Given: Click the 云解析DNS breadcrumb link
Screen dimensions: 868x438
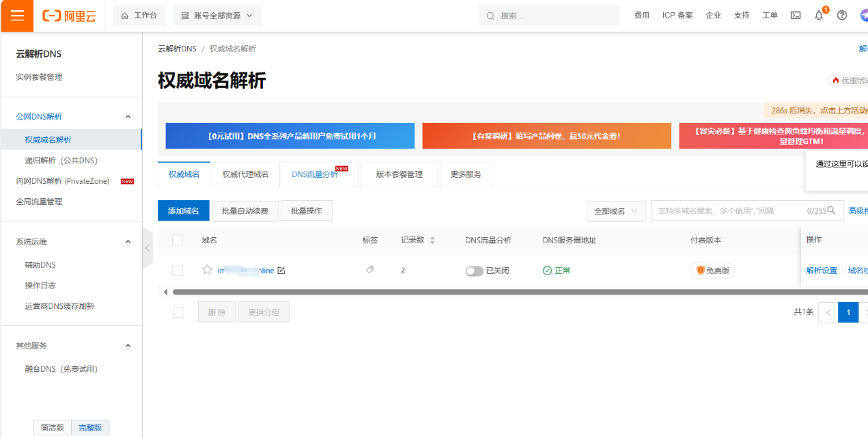Looking at the screenshot, I should [177, 49].
